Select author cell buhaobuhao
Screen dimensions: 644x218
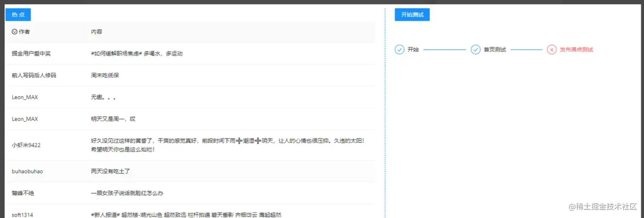27,172
